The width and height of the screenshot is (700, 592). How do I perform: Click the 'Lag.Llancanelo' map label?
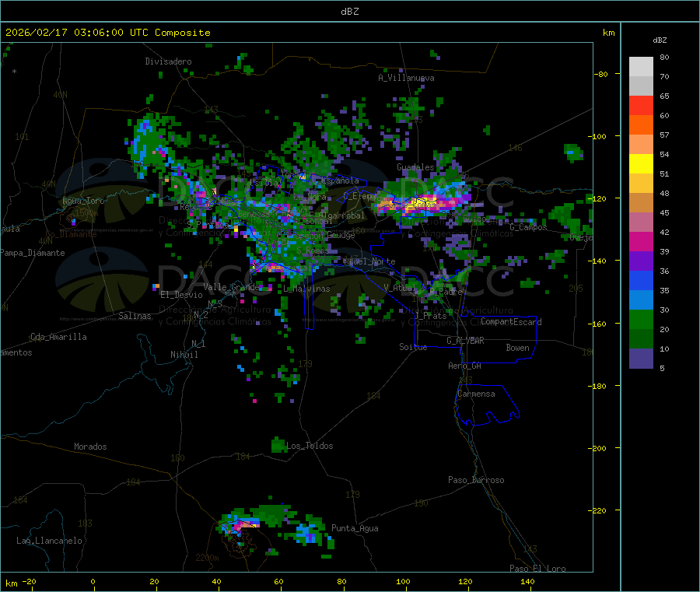50,541
